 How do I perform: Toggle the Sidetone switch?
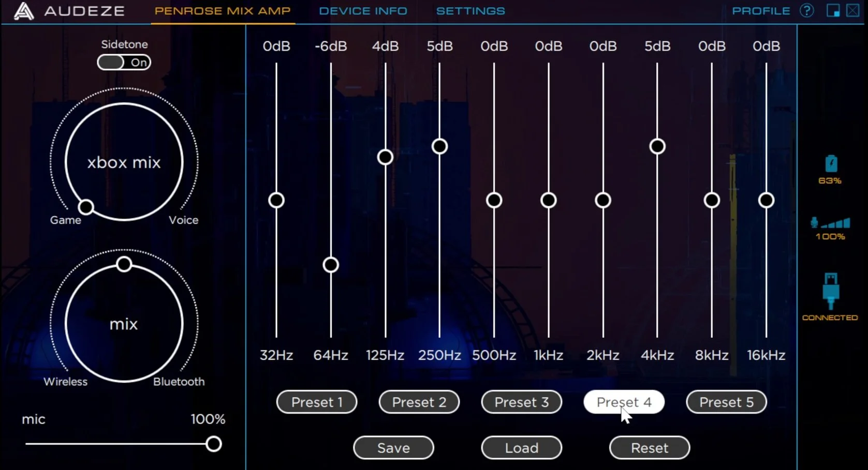pos(124,63)
